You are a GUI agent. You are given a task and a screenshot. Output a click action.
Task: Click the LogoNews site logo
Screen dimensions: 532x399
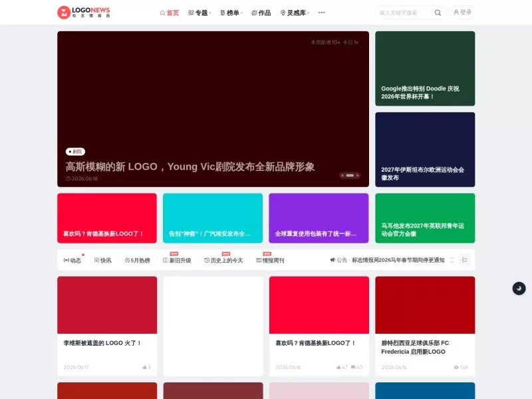click(x=84, y=13)
